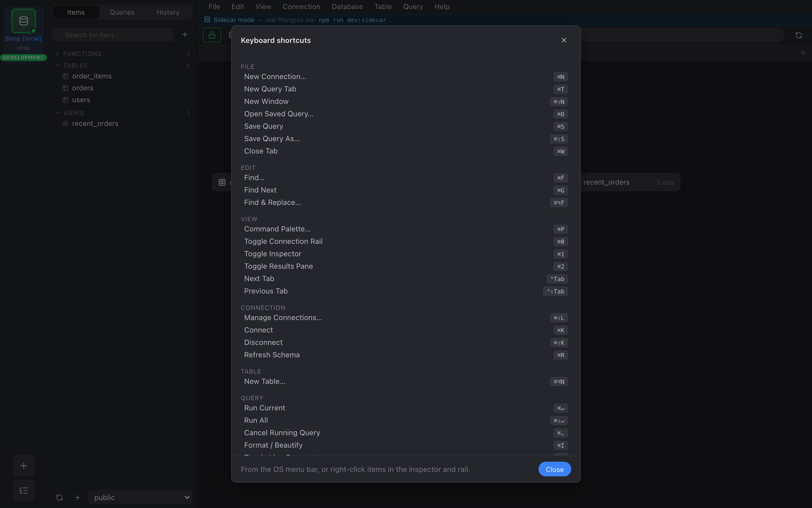Screen dimensions: 812x508
Task: Click the Find & Replace... row
Action: pos(406,203)
